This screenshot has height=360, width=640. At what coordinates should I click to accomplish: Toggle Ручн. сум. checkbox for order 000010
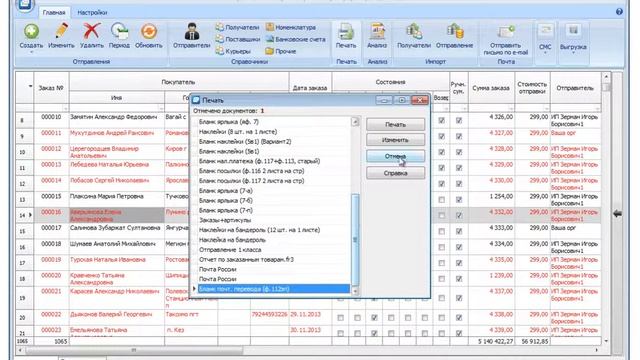point(459,120)
